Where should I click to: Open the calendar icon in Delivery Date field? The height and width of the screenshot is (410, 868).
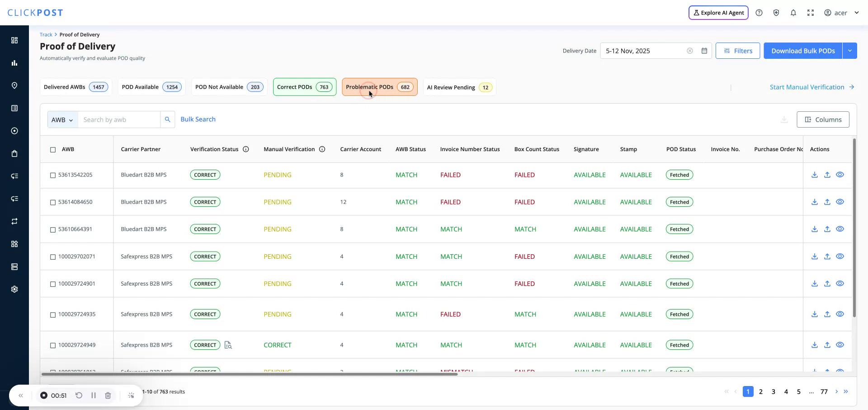704,51
